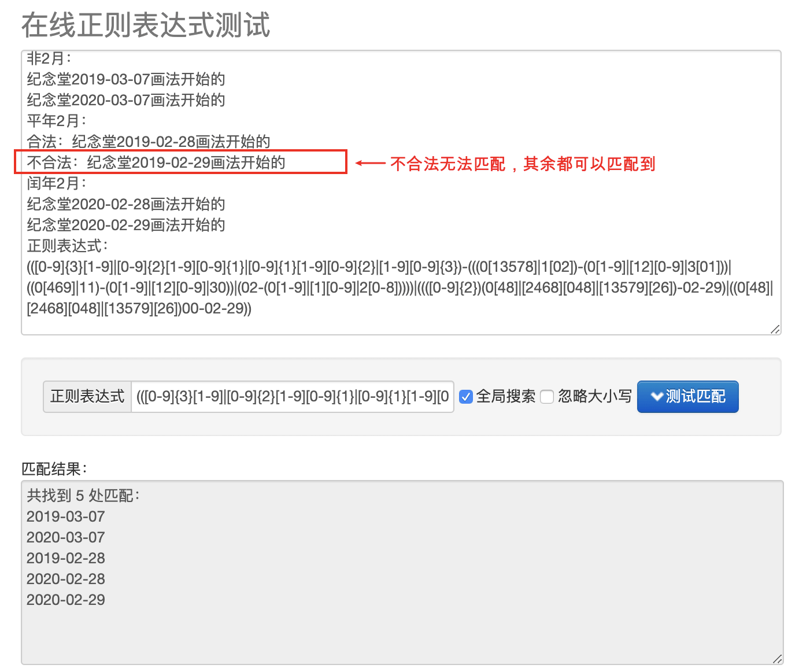This screenshot has height=672, width=799.
Task: Click inside the 匹配结果 output area
Action: [402, 573]
